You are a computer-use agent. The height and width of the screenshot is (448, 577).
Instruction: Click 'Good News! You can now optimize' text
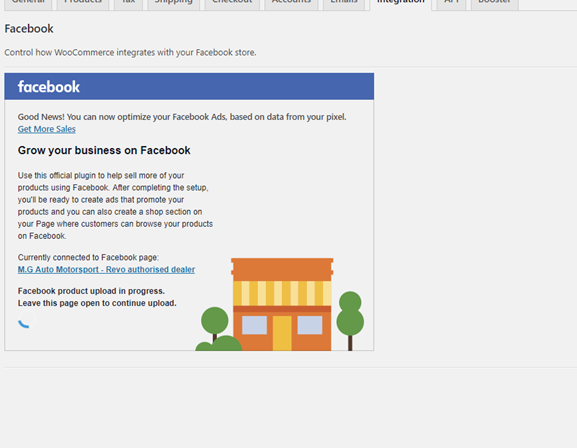click(182, 117)
